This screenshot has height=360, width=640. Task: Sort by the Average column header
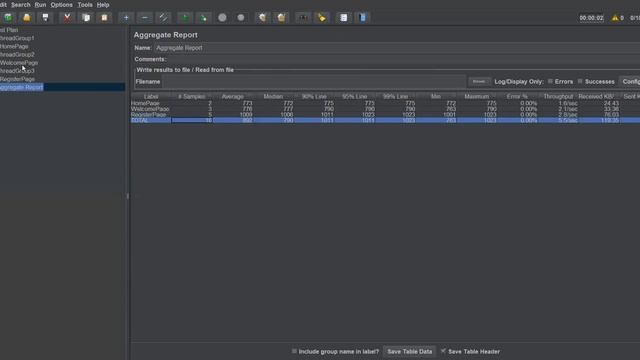(x=233, y=96)
